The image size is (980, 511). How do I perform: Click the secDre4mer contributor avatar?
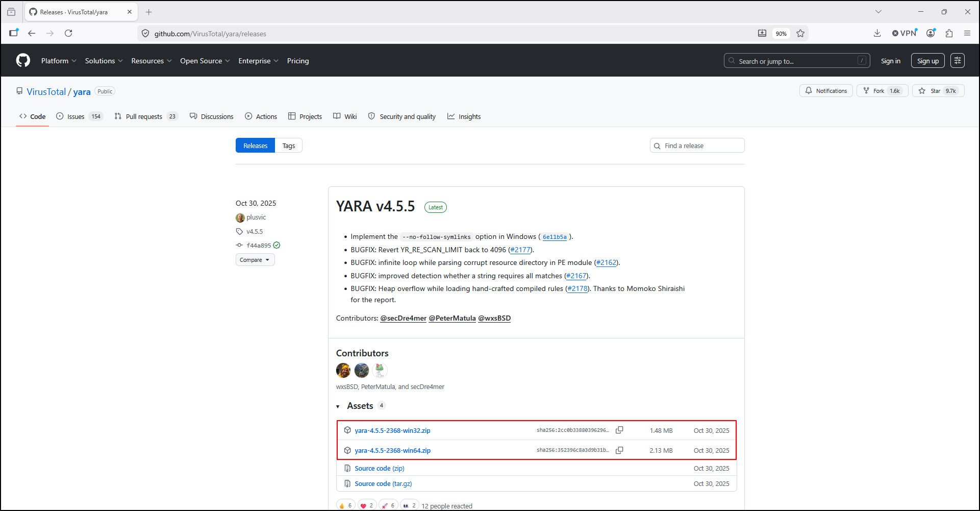point(380,370)
